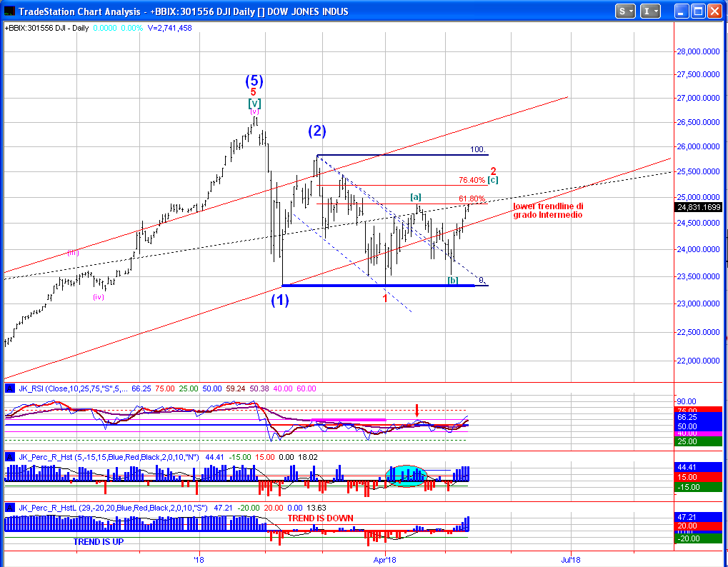The height and width of the screenshot is (567, 728).
Task: Click the 22,000.0000 price axis label
Action: (x=698, y=361)
